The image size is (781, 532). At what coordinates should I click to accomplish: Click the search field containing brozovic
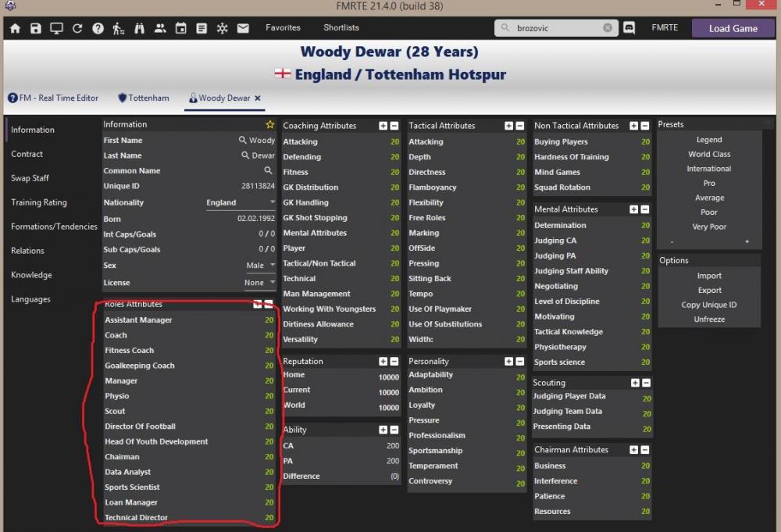[555, 28]
